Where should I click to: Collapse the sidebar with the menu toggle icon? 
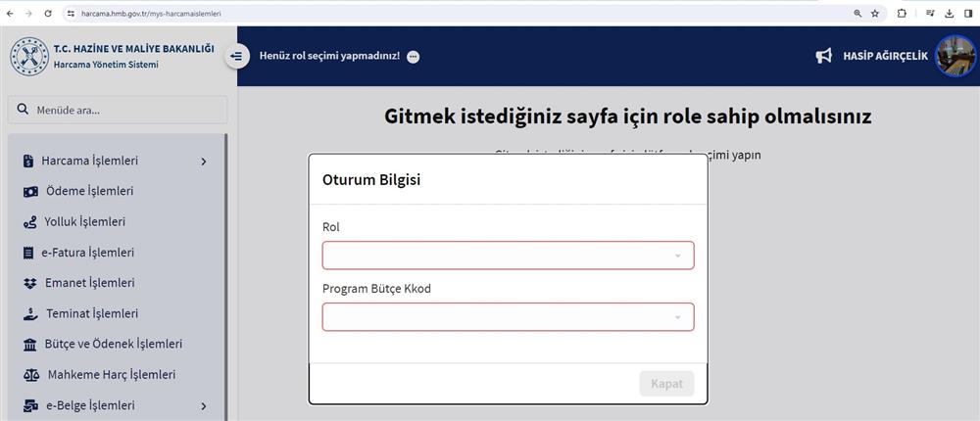point(237,56)
